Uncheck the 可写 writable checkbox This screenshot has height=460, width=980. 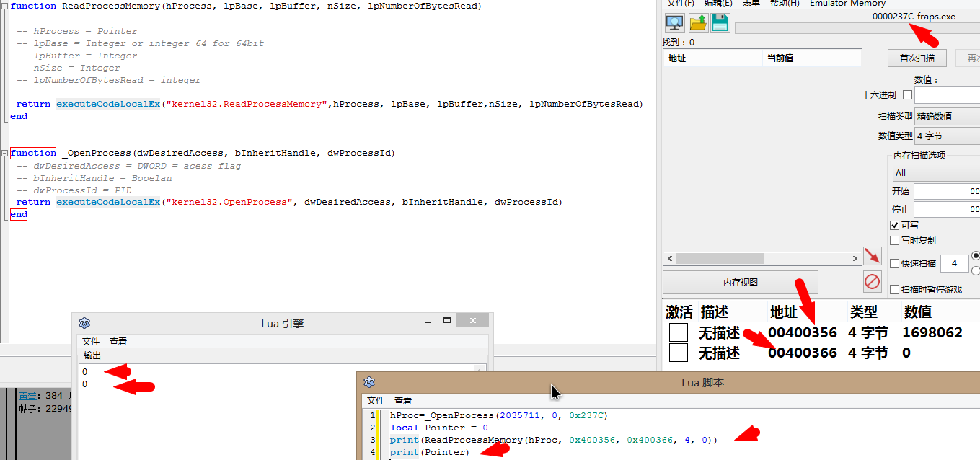(x=895, y=226)
